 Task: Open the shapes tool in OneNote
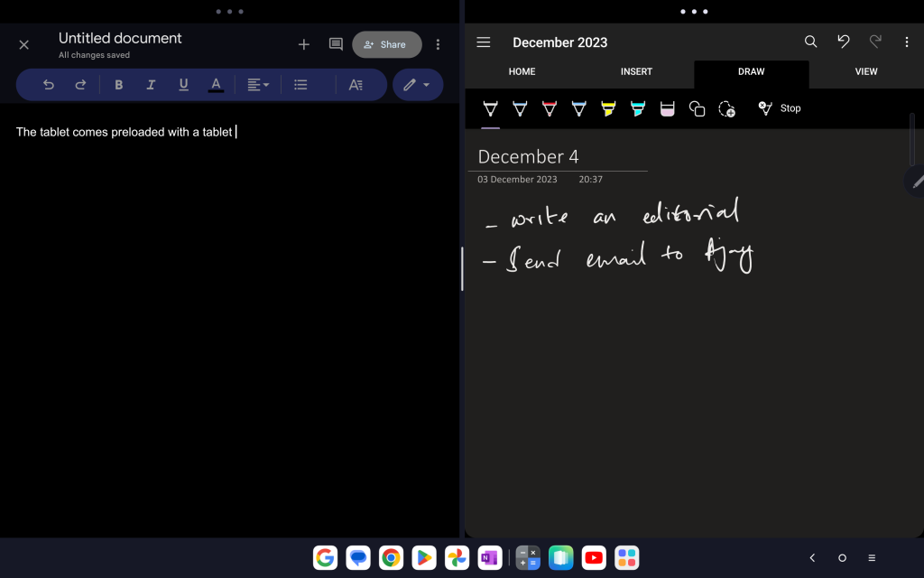[697, 108]
